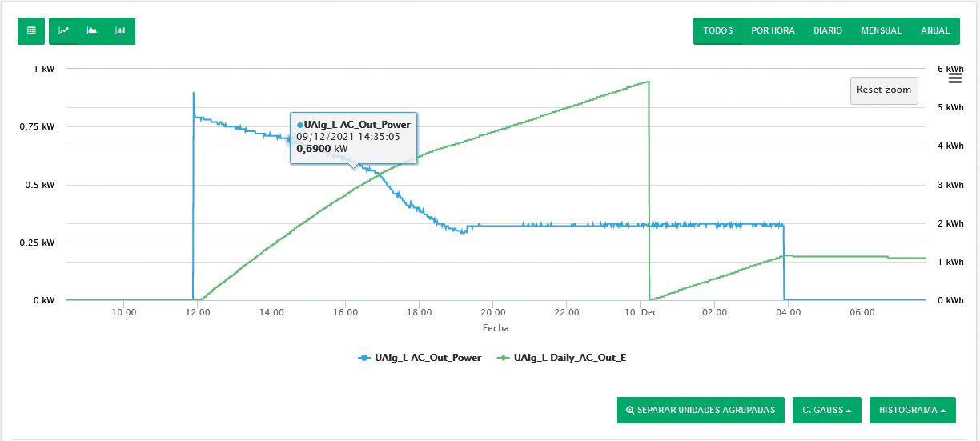Select the bar chart icon
This screenshot has width=980, height=441.
(x=120, y=31)
